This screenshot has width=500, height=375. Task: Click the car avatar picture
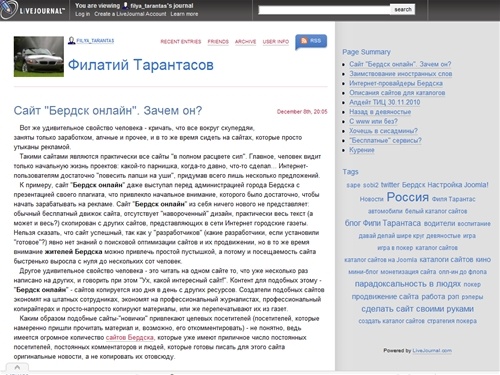[39, 56]
